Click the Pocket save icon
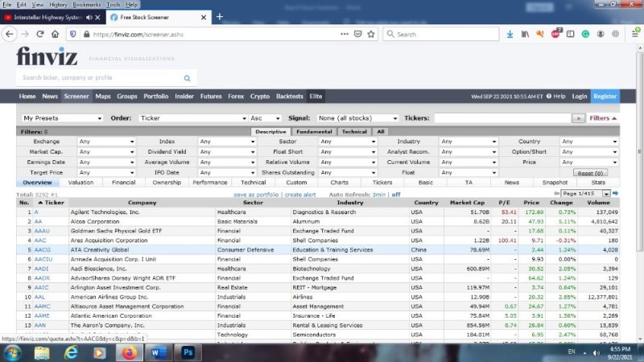Screen dimensions: 644x362 [357, 34]
